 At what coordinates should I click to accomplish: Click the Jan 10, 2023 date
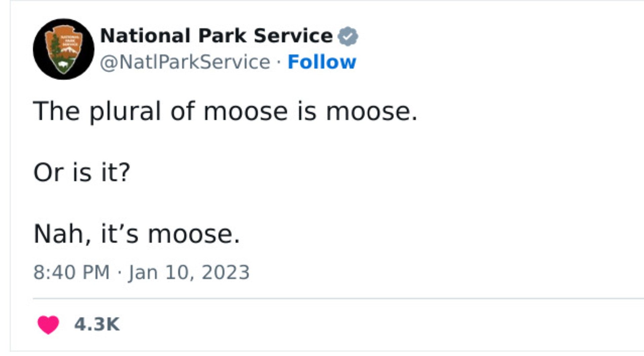click(189, 272)
